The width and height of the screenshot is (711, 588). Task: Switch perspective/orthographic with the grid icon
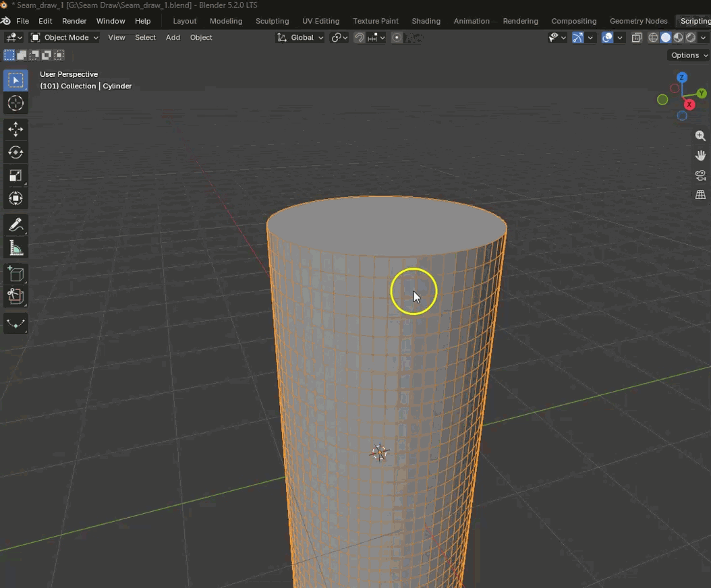coord(700,195)
